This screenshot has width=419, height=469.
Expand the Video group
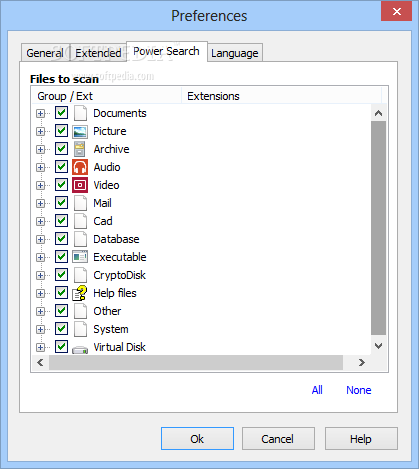point(40,186)
